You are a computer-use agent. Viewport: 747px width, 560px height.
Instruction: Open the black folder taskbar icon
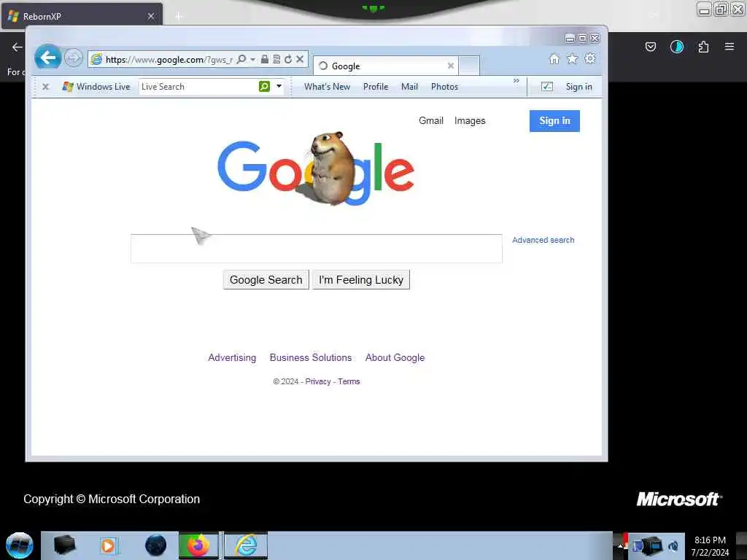[x=65, y=545]
